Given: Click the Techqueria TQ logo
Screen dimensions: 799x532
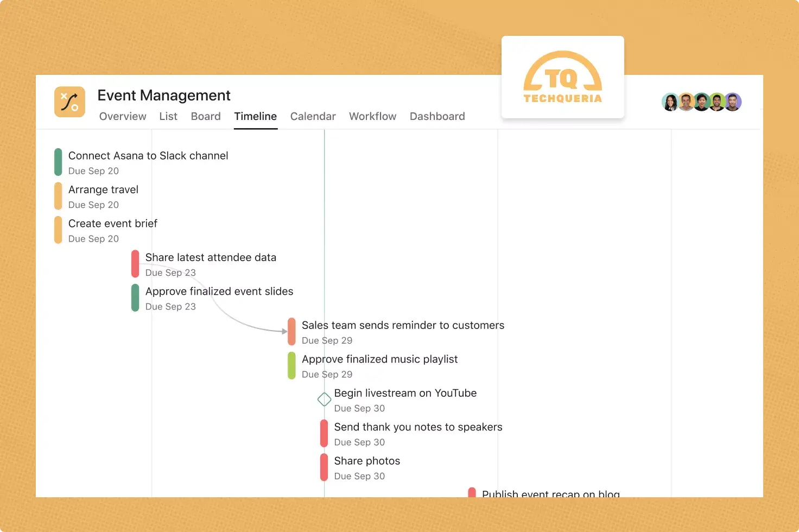Looking at the screenshot, I should 562,76.
